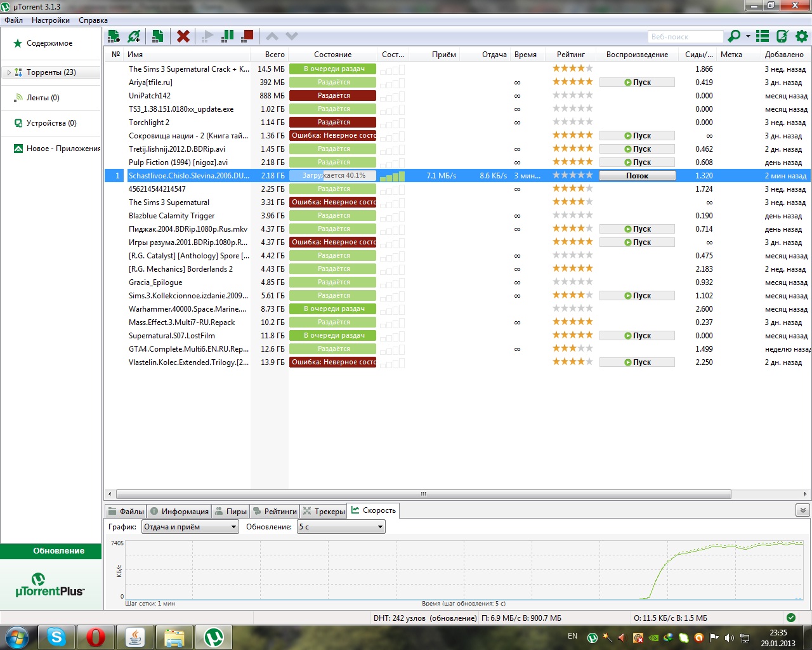Click Add Torrent from URL icon
Image resolution: width=812 pixels, height=650 pixels.
coord(134,36)
